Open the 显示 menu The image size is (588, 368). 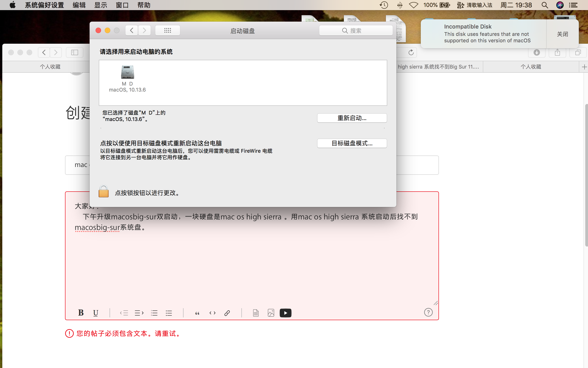101,5
